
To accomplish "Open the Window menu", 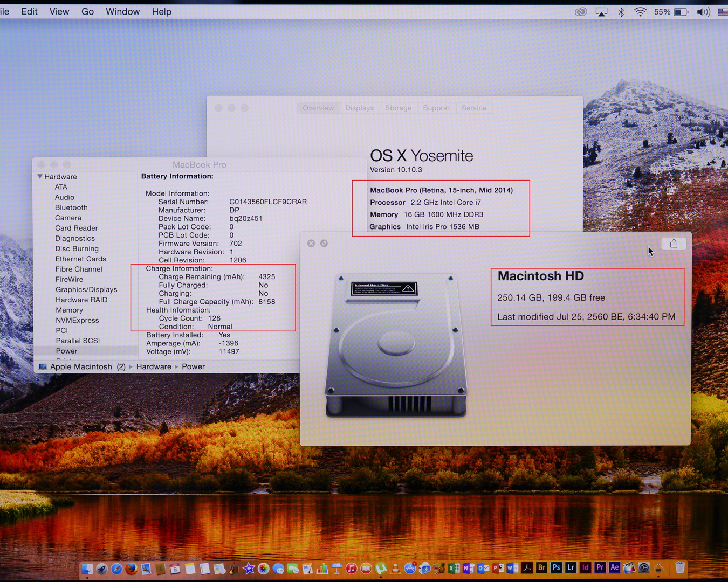I will [x=122, y=11].
